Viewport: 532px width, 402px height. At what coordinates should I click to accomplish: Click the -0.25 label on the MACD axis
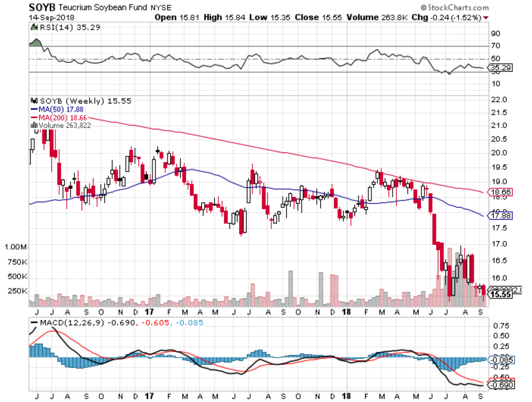[x=500, y=367]
